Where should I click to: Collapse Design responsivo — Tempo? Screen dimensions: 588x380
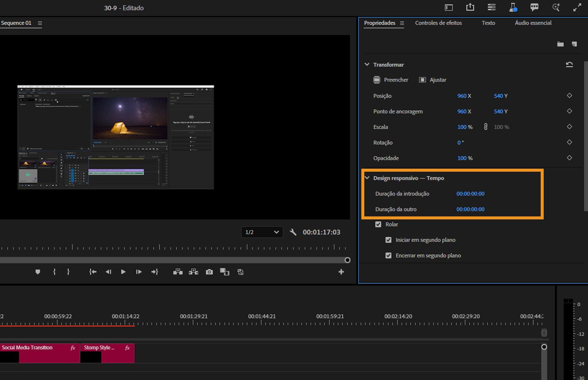(367, 178)
